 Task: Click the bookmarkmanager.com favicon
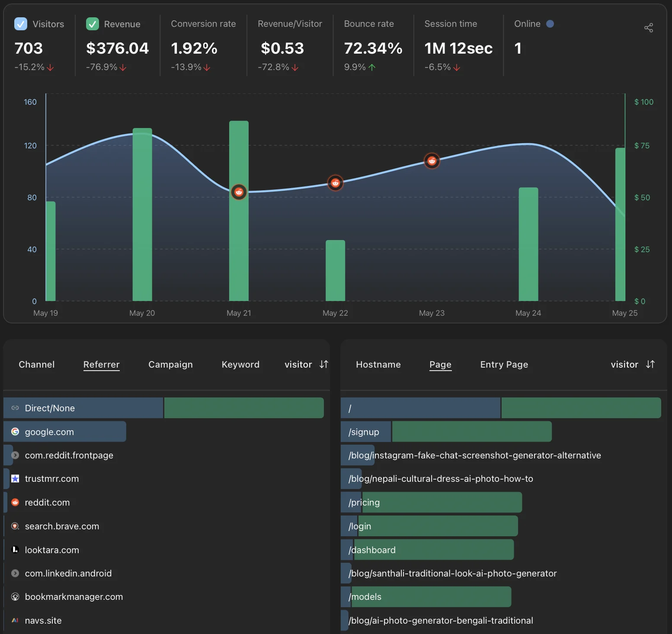pyautogui.click(x=15, y=597)
